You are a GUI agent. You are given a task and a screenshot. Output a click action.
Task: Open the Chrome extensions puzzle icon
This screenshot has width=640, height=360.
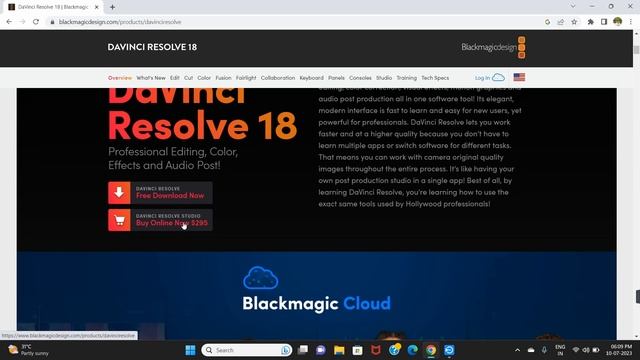[590, 22]
